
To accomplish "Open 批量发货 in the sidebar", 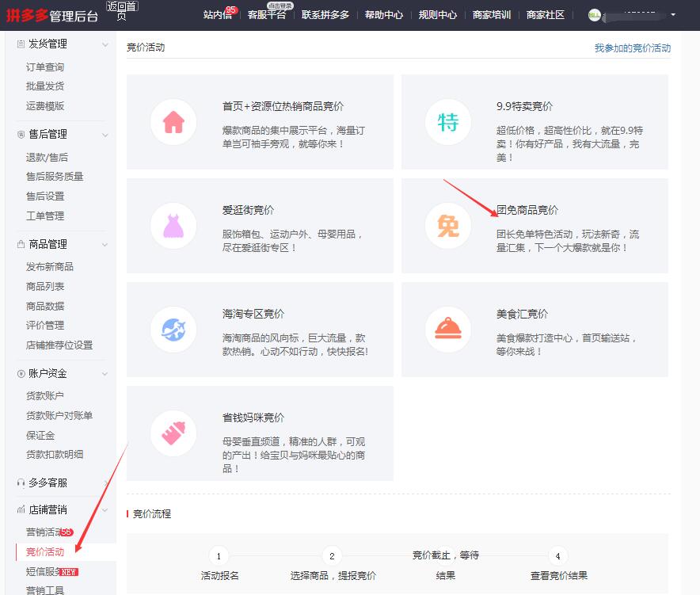I will (45, 86).
